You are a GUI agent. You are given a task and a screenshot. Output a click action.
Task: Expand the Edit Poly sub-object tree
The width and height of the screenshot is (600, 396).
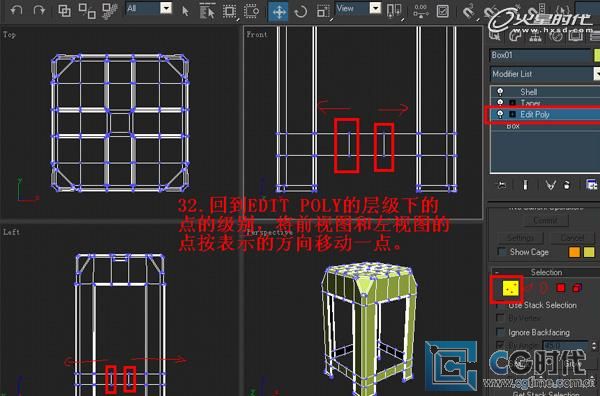(x=512, y=114)
